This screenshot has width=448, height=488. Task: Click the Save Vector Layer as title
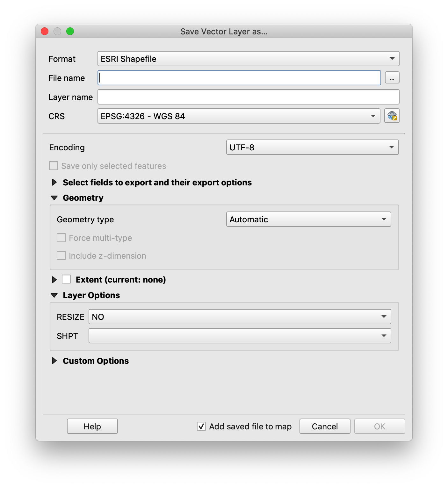[x=224, y=32]
